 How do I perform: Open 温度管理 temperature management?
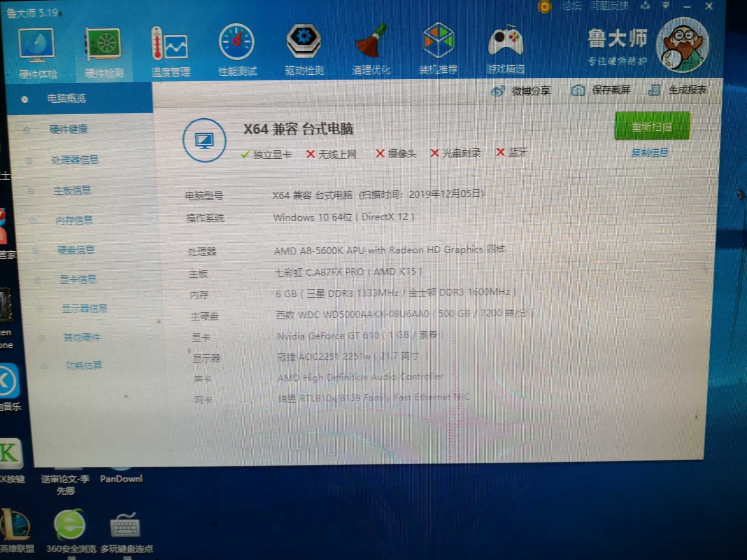pyautogui.click(x=170, y=51)
